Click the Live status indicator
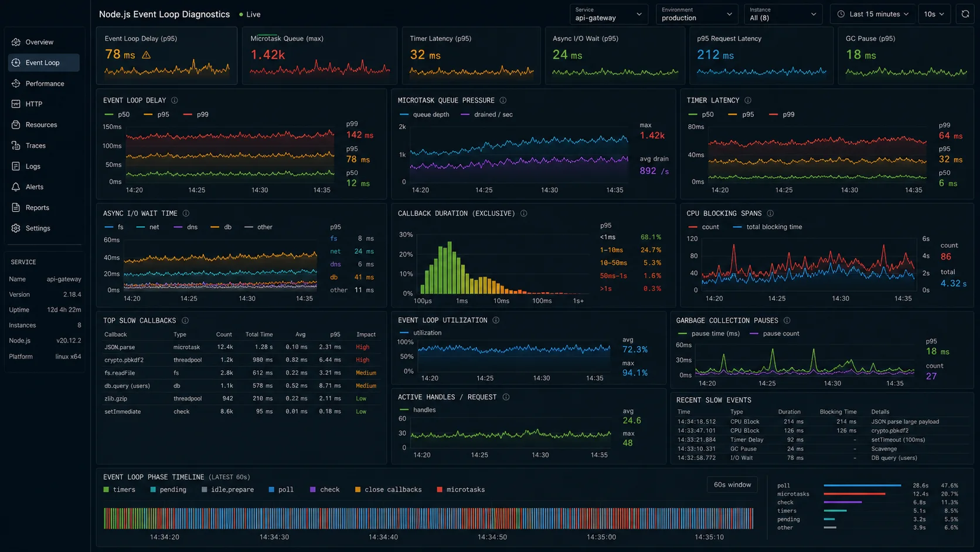980x552 pixels. pyautogui.click(x=250, y=14)
